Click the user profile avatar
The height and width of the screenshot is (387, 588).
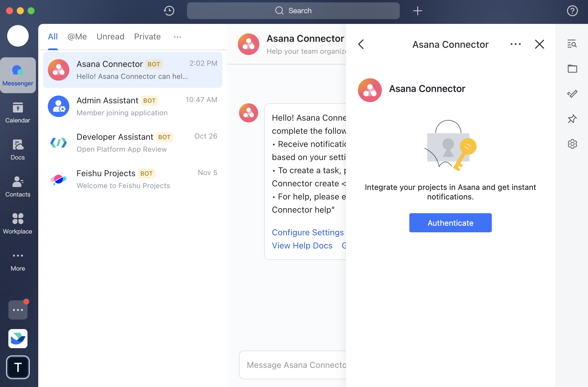[18, 36]
